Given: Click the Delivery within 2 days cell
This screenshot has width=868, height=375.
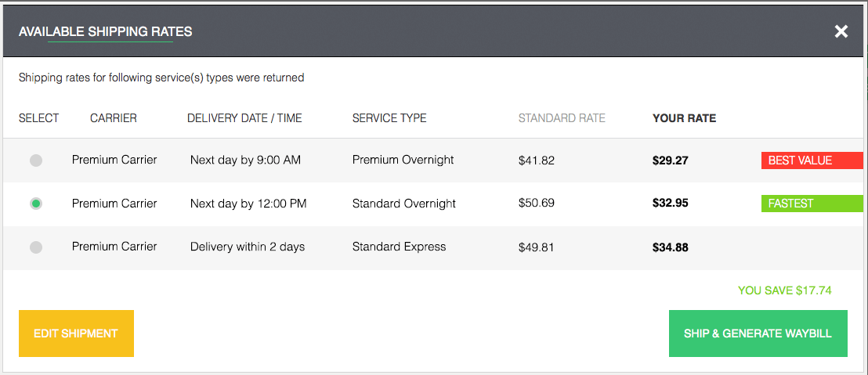Looking at the screenshot, I should pyautogui.click(x=248, y=247).
